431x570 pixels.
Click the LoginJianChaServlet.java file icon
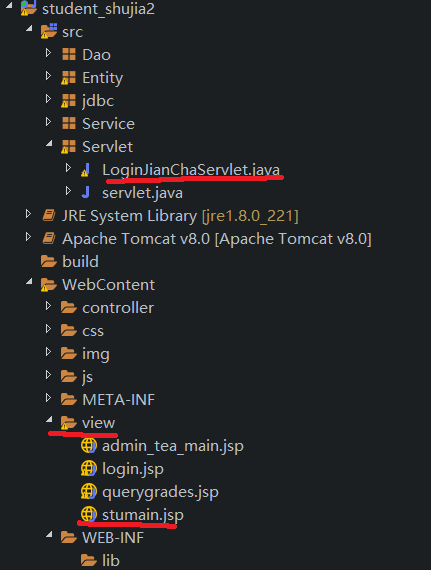tap(85, 170)
